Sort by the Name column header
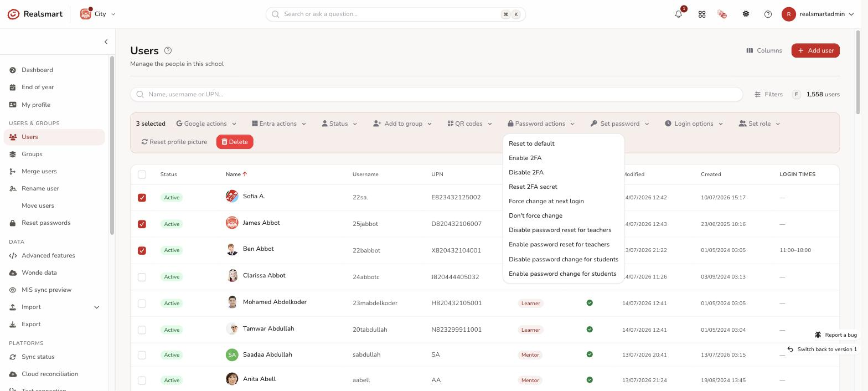 [236, 174]
